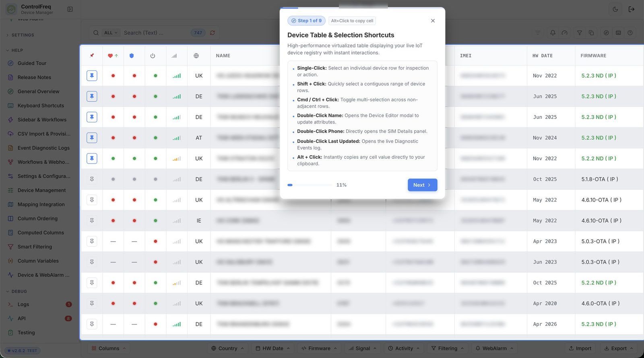Open Logs in the Debug section

point(23,305)
